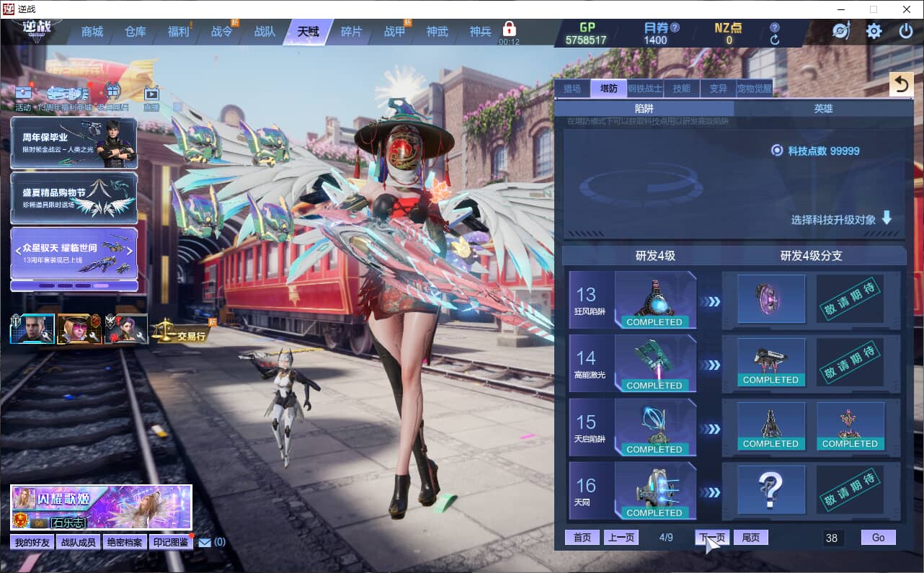The image size is (924, 573).
Task: Go to the 神武 tab
Action: coord(437,32)
